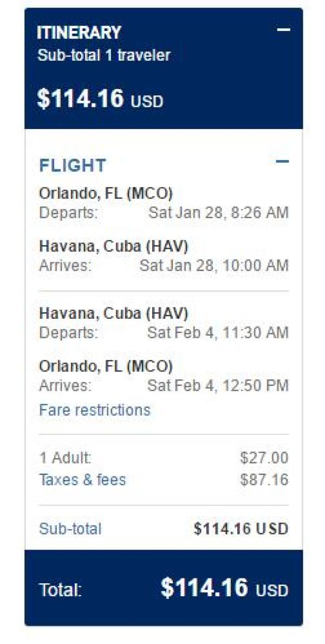Collapse the Flight section with minus icon
325x644 pixels.
tap(282, 162)
